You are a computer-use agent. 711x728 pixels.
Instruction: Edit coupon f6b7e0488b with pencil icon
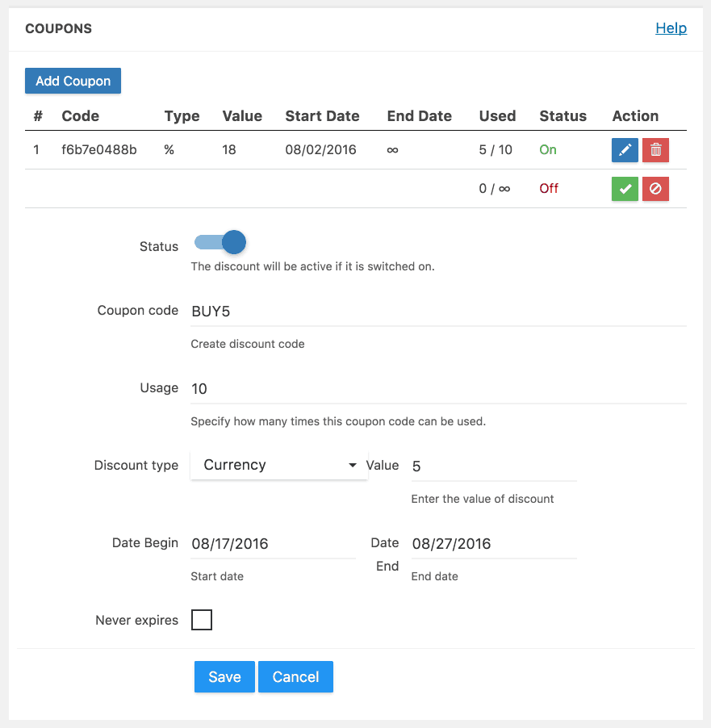pyautogui.click(x=625, y=150)
